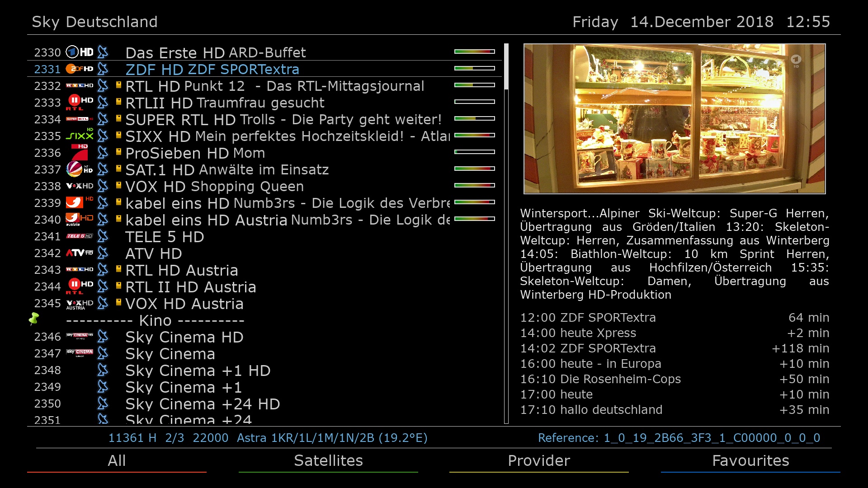Click the ZDF HD event progress bar

pyautogui.click(x=475, y=68)
